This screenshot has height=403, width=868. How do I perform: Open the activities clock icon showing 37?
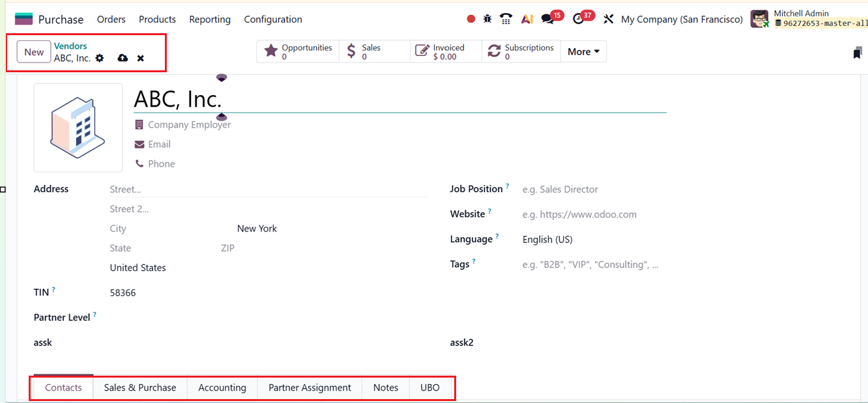coord(579,19)
